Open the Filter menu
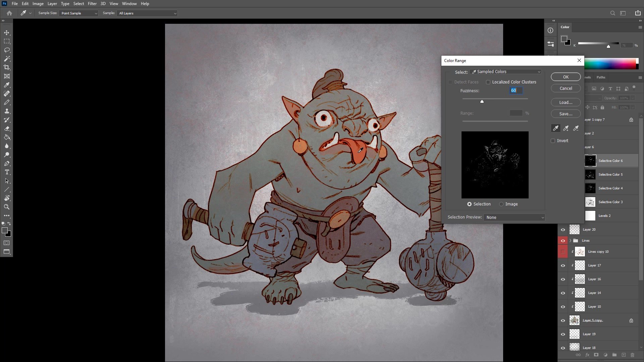The height and width of the screenshot is (362, 644). (x=92, y=4)
